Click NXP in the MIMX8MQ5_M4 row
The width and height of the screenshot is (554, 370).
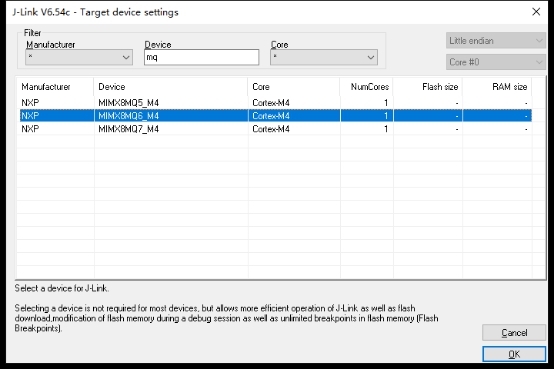coord(30,103)
